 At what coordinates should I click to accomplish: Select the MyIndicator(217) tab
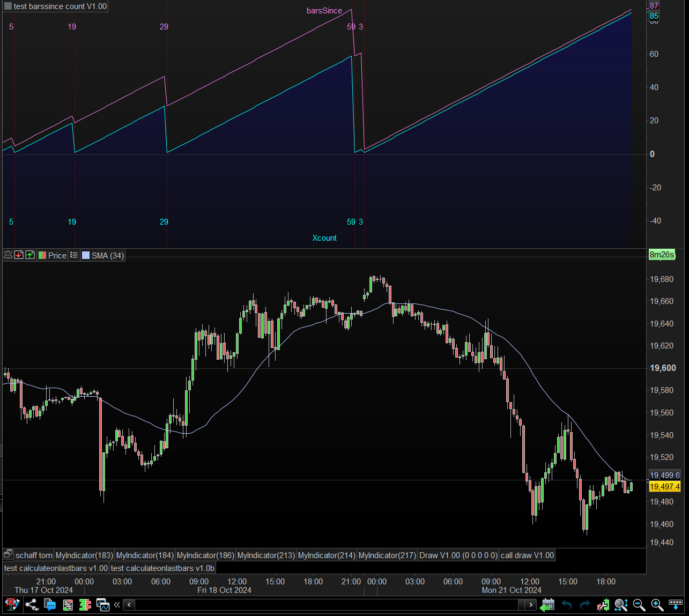[387, 555]
